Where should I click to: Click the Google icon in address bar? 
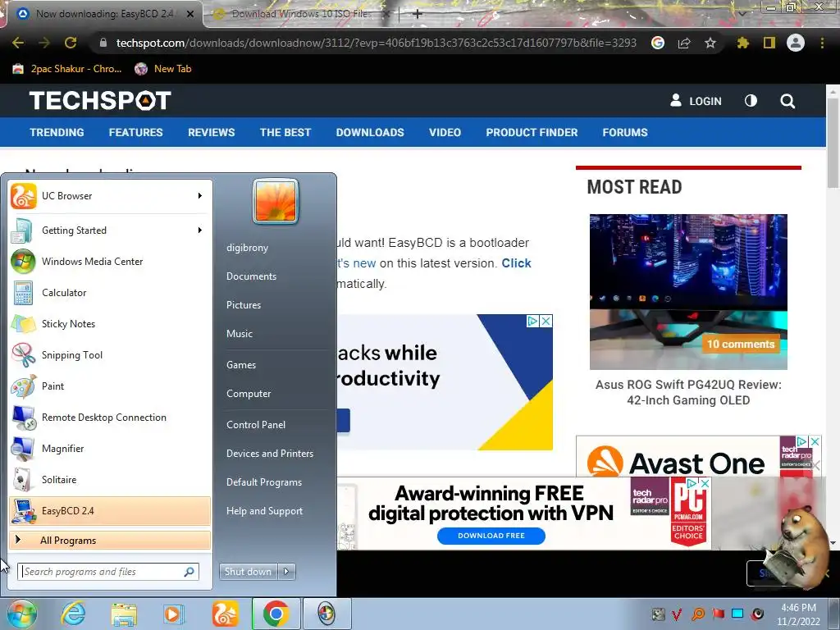point(658,43)
